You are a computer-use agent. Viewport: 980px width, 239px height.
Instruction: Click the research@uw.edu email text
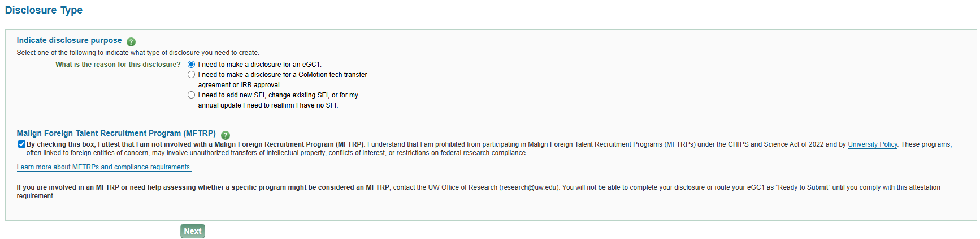point(528,187)
